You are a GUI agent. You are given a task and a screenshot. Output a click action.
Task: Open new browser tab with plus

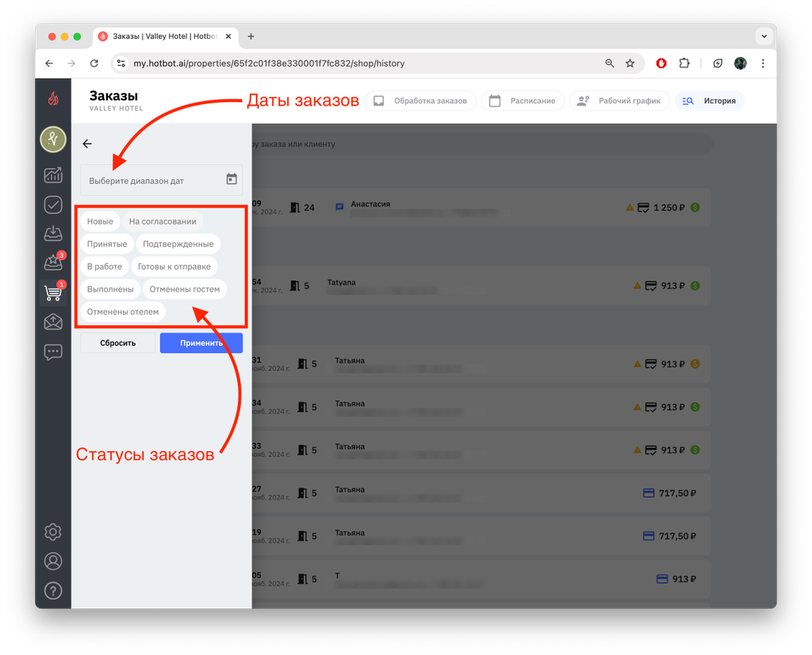tap(251, 36)
